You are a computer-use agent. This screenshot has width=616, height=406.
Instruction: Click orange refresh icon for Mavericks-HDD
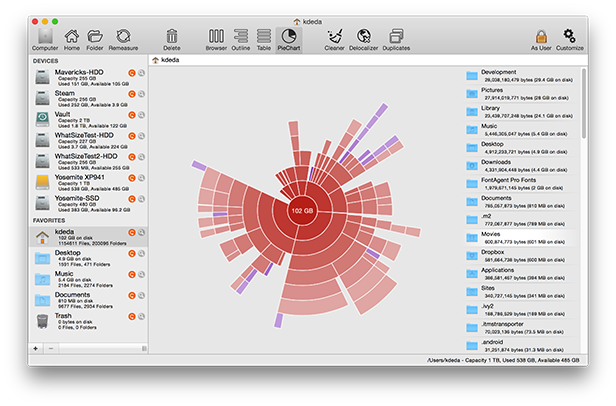(132, 73)
